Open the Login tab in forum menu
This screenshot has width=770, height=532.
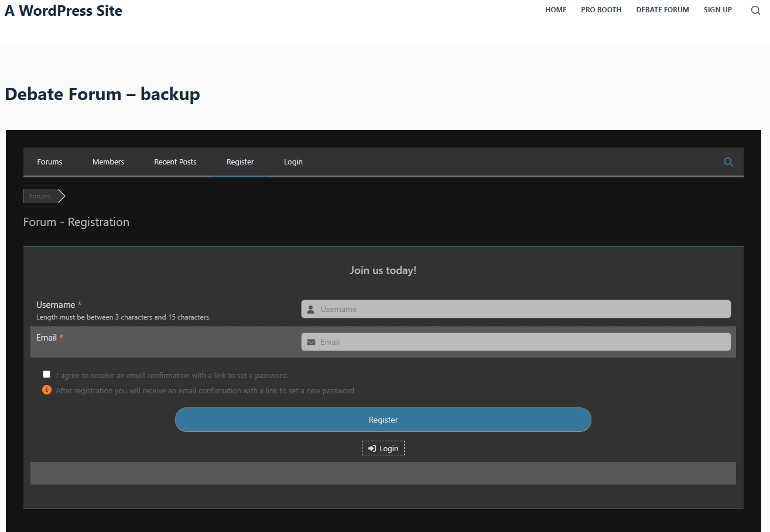[x=293, y=162]
